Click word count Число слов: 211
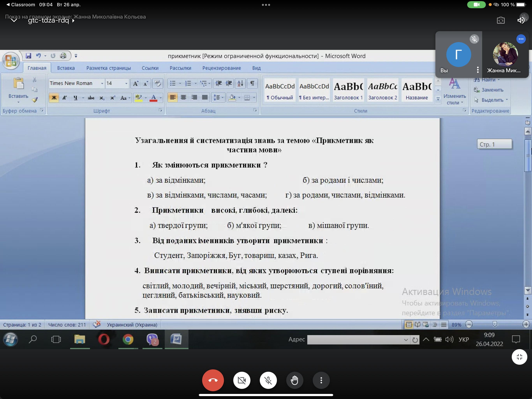Image resolution: width=532 pixels, height=399 pixels. [x=67, y=325]
